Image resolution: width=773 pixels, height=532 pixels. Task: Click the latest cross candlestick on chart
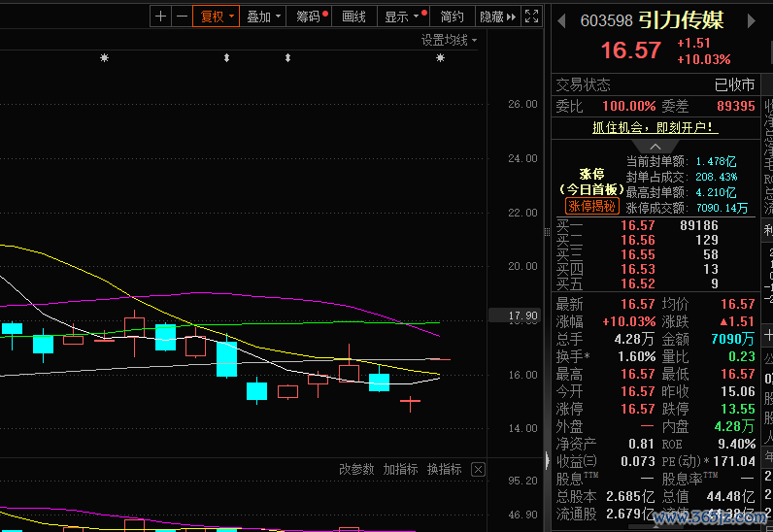coord(410,403)
